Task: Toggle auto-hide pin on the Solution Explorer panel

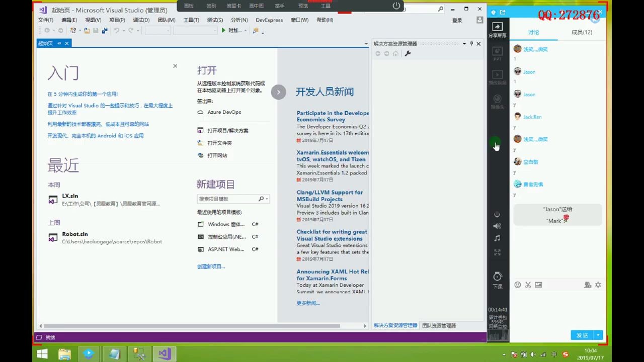Action: click(471, 44)
